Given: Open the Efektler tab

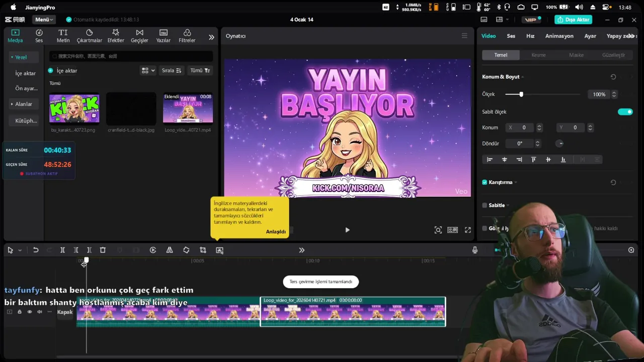Looking at the screenshot, I should click(116, 36).
